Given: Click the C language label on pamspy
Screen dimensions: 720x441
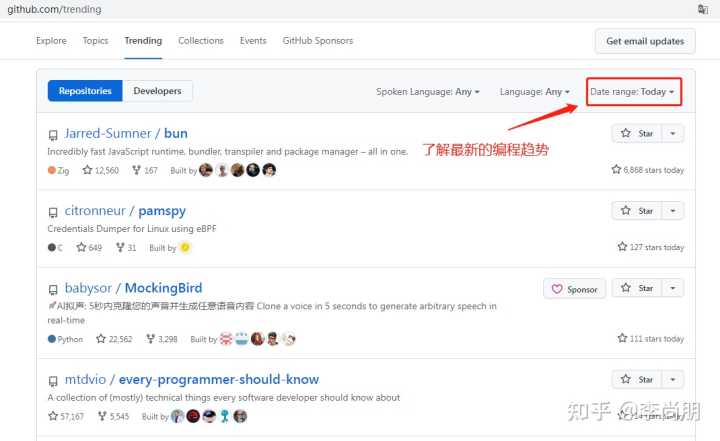Looking at the screenshot, I should [55, 248].
